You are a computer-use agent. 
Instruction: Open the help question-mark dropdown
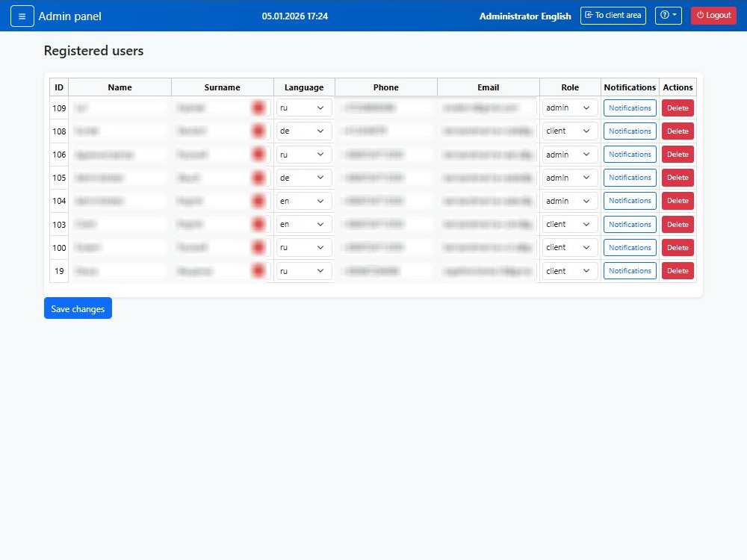(669, 15)
